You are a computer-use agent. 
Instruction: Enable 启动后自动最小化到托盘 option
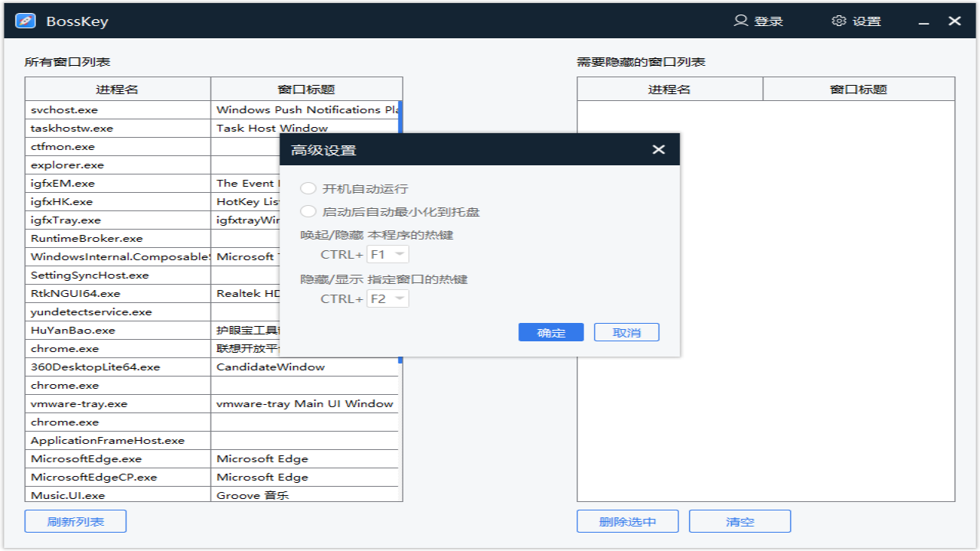pos(309,210)
